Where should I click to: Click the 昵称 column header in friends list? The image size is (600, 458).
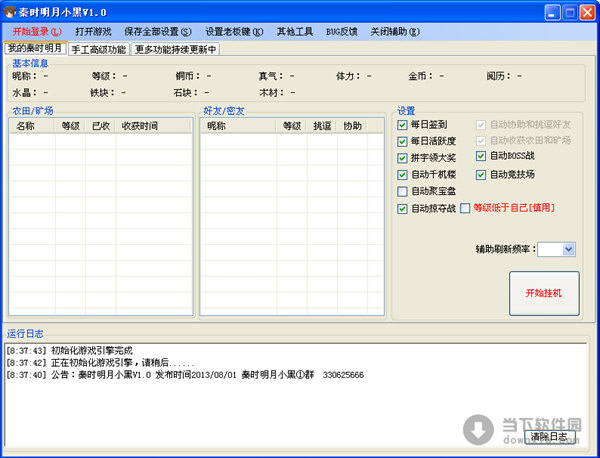tap(216, 127)
